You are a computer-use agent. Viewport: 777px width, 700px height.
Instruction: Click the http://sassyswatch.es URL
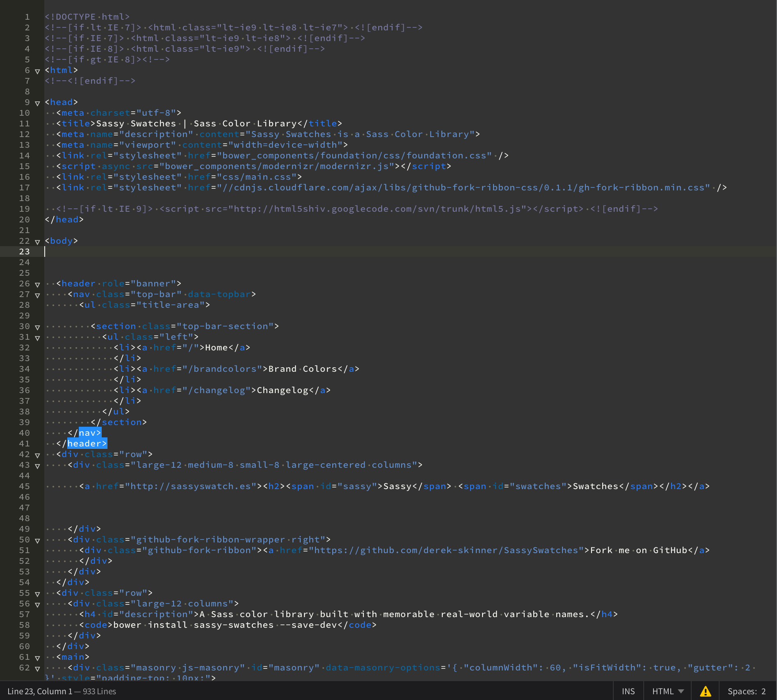pos(191,486)
